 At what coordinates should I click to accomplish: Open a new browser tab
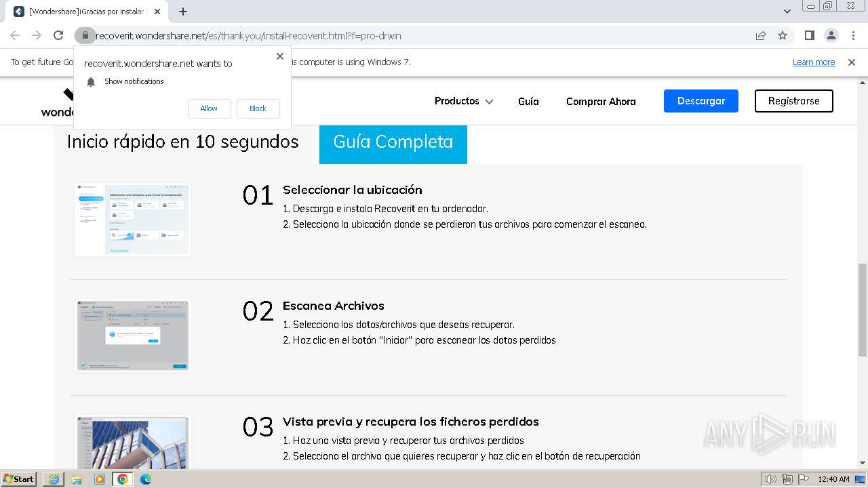coord(183,12)
